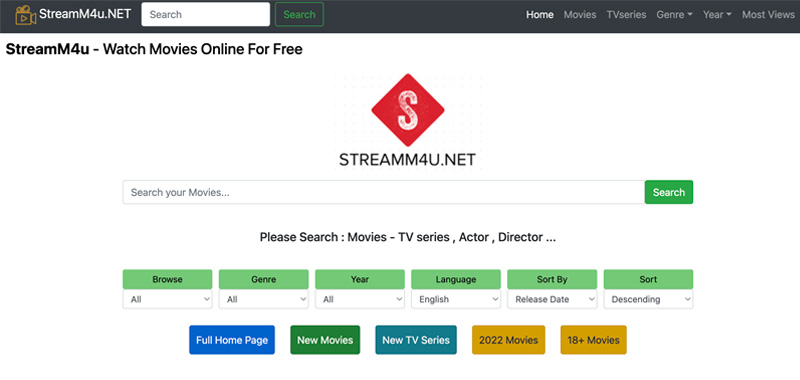
Task: Click the red diamond S logo
Action: [407, 110]
